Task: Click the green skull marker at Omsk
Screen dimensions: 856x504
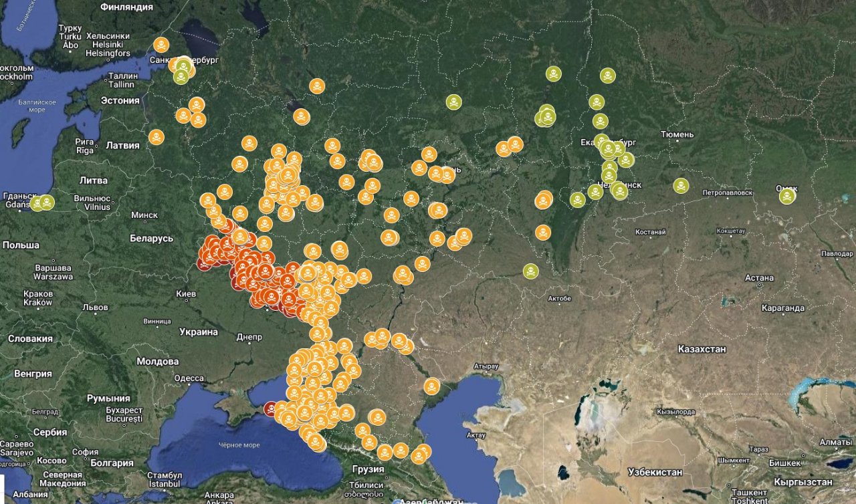Action: pos(787,196)
